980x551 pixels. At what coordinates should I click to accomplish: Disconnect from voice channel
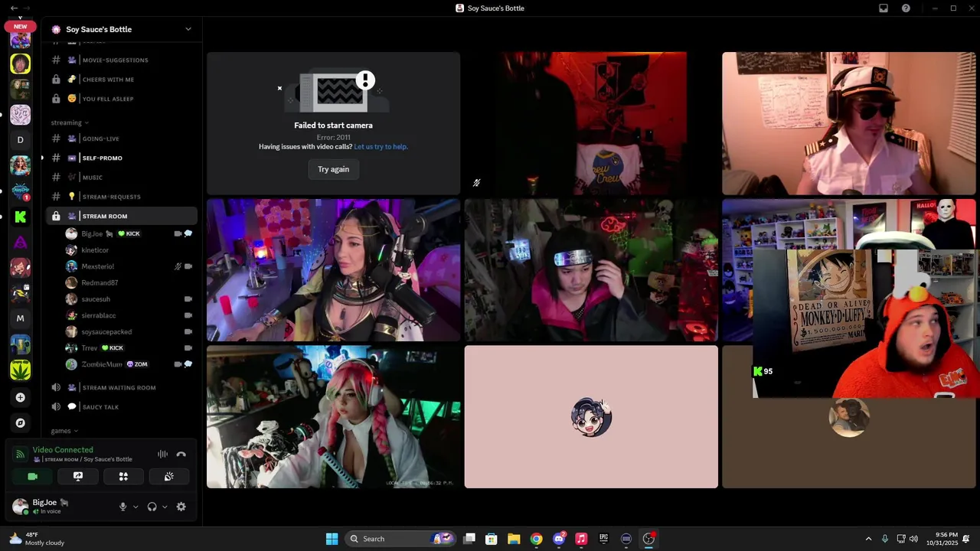[181, 454]
